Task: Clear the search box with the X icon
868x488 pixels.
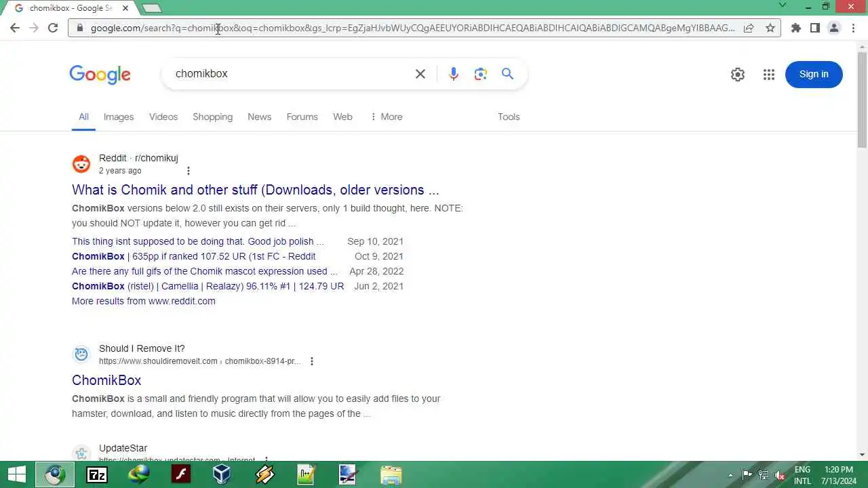Action: tap(420, 74)
